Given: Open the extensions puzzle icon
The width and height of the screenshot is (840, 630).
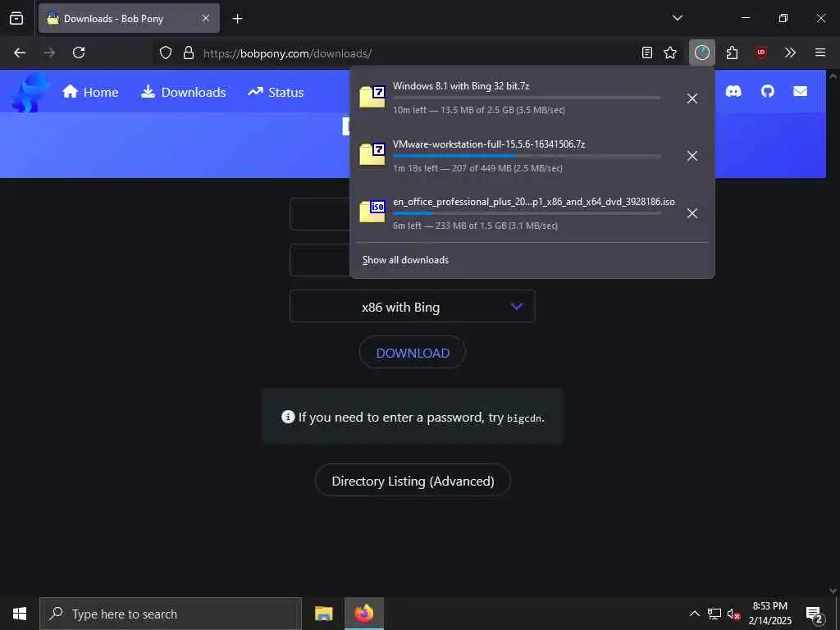Looking at the screenshot, I should (x=732, y=52).
